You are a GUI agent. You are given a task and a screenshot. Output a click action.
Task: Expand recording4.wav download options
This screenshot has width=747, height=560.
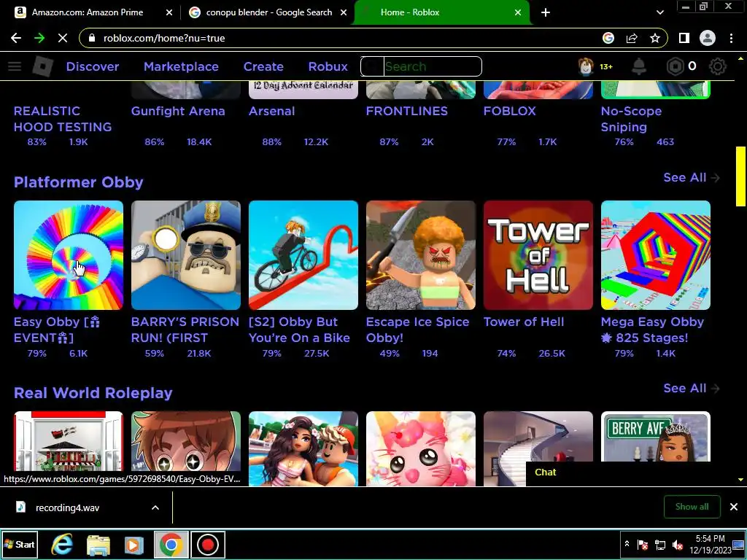155,507
